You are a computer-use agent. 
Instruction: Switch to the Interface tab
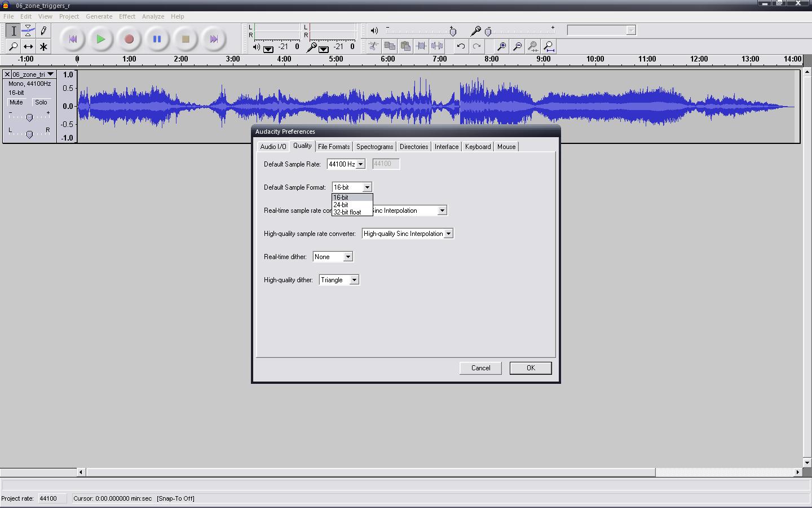coord(447,147)
